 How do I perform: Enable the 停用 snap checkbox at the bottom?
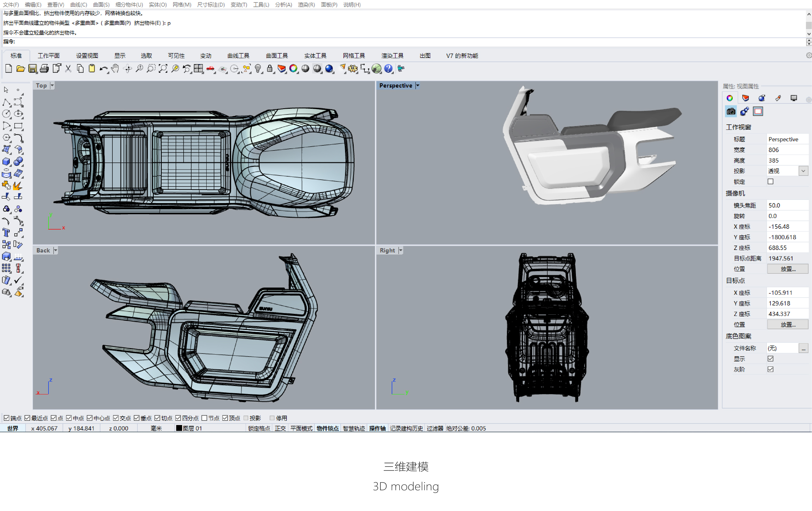click(x=272, y=418)
